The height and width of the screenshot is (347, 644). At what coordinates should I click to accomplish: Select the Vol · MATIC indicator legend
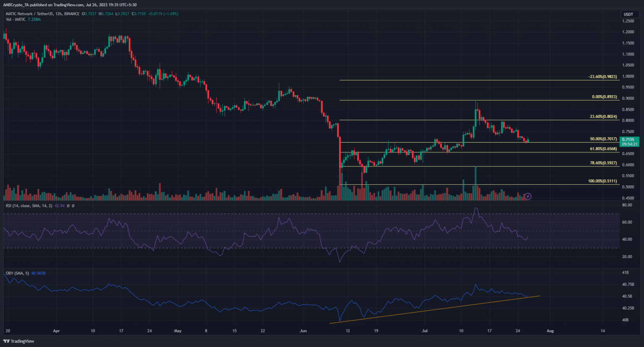pyautogui.click(x=16, y=20)
